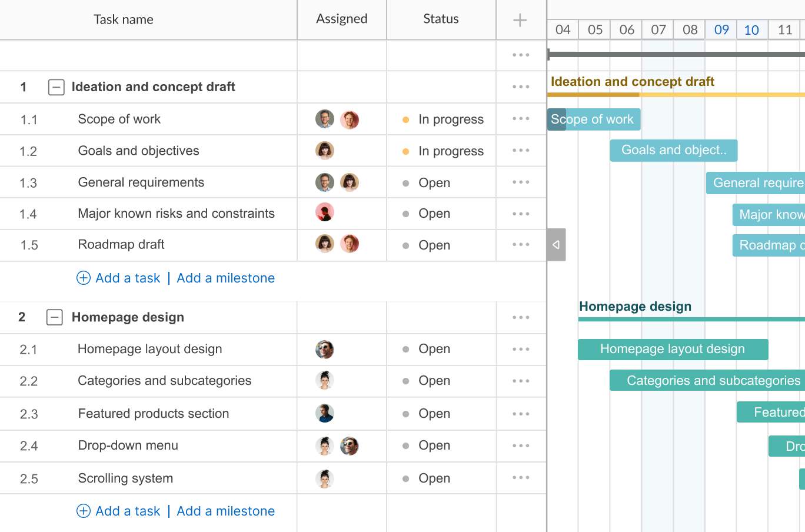The image size is (805, 532).
Task: Add a milestone under Ideation and concept draft
Action: point(225,278)
